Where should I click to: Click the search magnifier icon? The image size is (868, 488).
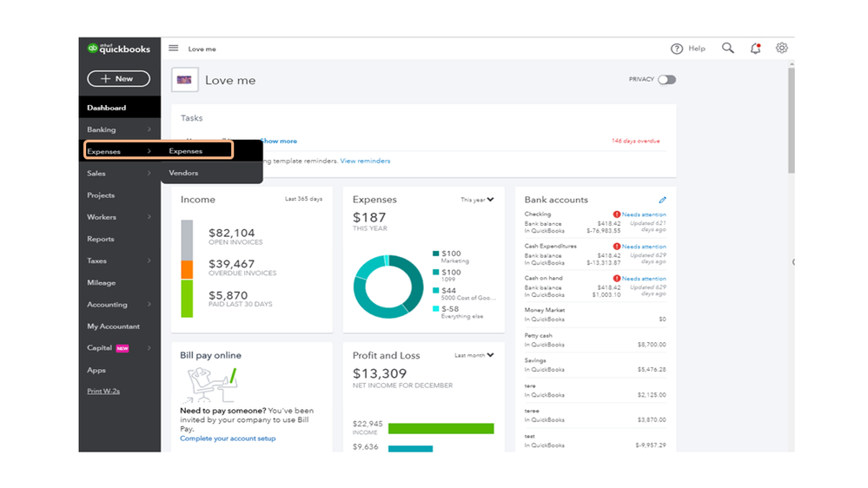(728, 48)
